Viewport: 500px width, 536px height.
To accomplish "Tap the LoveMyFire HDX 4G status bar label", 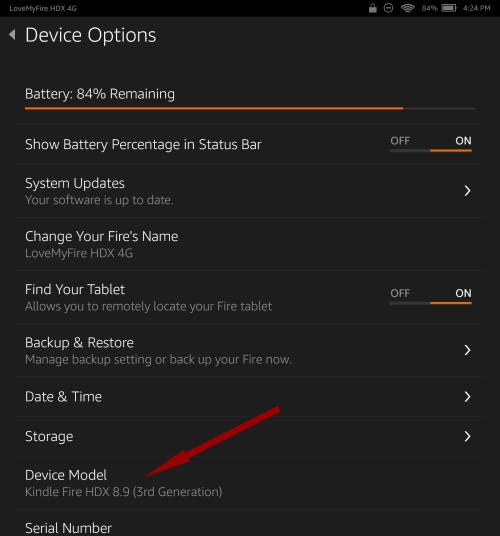I will click(43, 8).
